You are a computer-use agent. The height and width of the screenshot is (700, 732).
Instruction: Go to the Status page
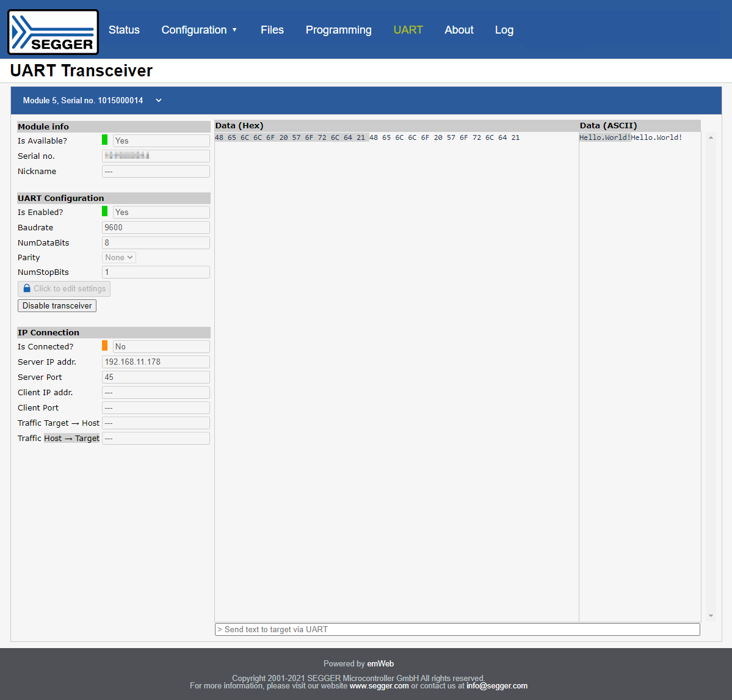point(124,30)
